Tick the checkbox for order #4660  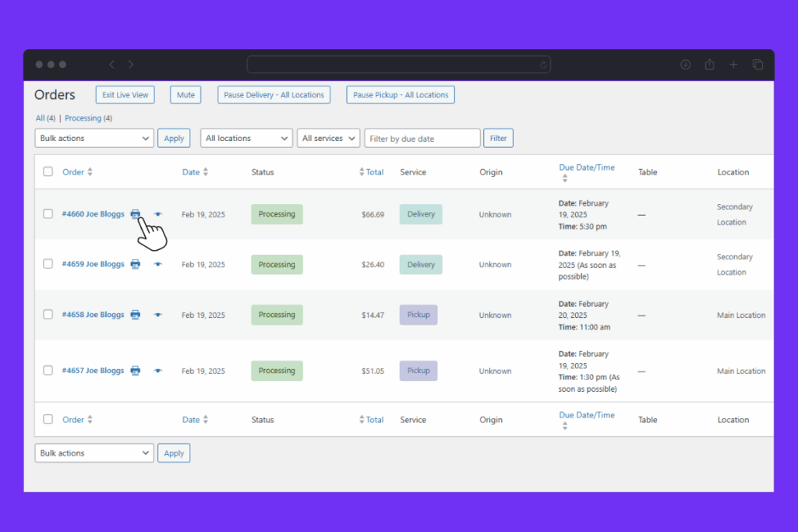48,214
